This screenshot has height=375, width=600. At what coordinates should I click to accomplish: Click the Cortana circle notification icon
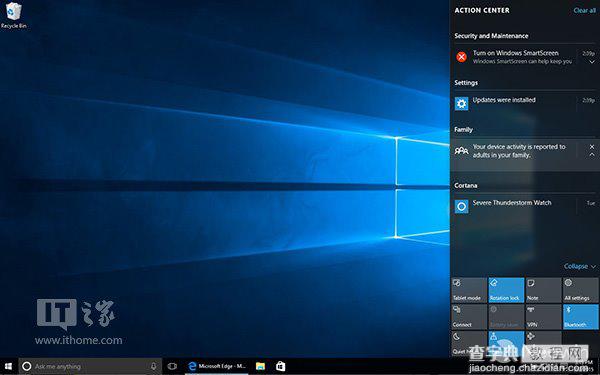click(x=461, y=207)
